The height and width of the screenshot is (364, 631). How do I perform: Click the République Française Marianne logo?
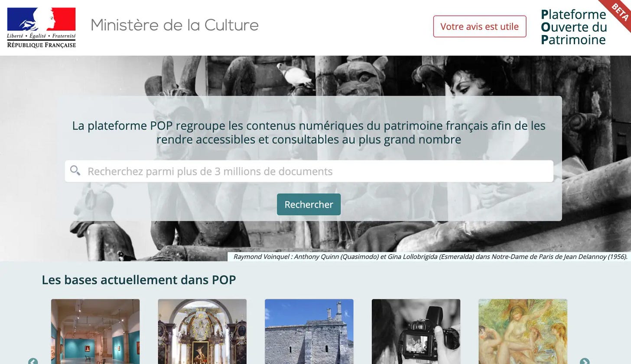[42, 27]
